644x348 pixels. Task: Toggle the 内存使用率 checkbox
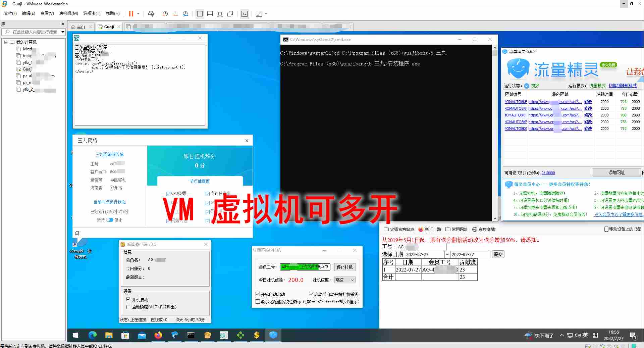point(208,194)
